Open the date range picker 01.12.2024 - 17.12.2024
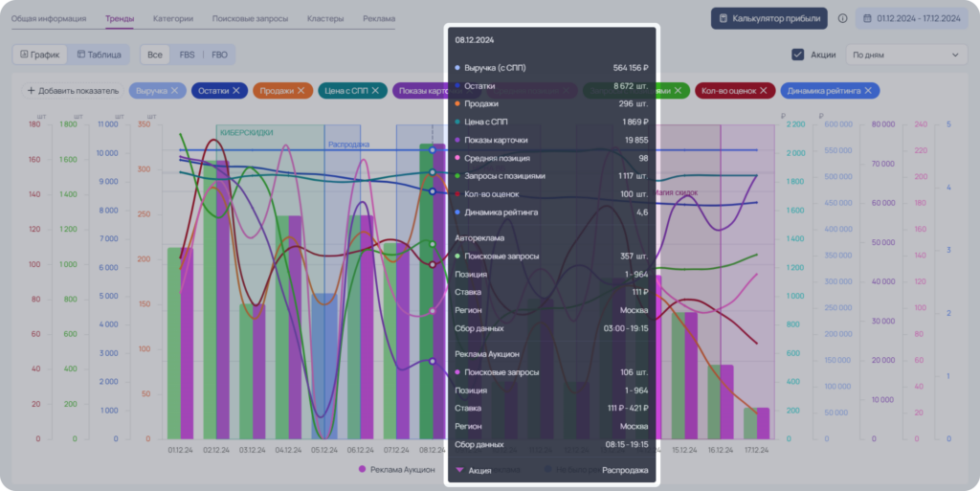Image resolution: width=980 pixels, height=491 pixels. 911,19
